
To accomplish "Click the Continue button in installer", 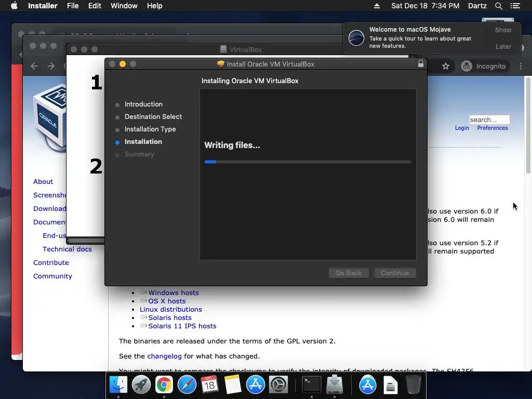I will 395,273.
